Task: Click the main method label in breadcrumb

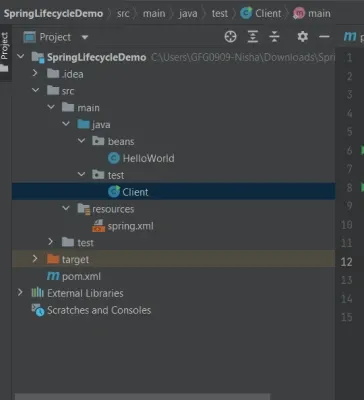Action: (x=319, y=14)
